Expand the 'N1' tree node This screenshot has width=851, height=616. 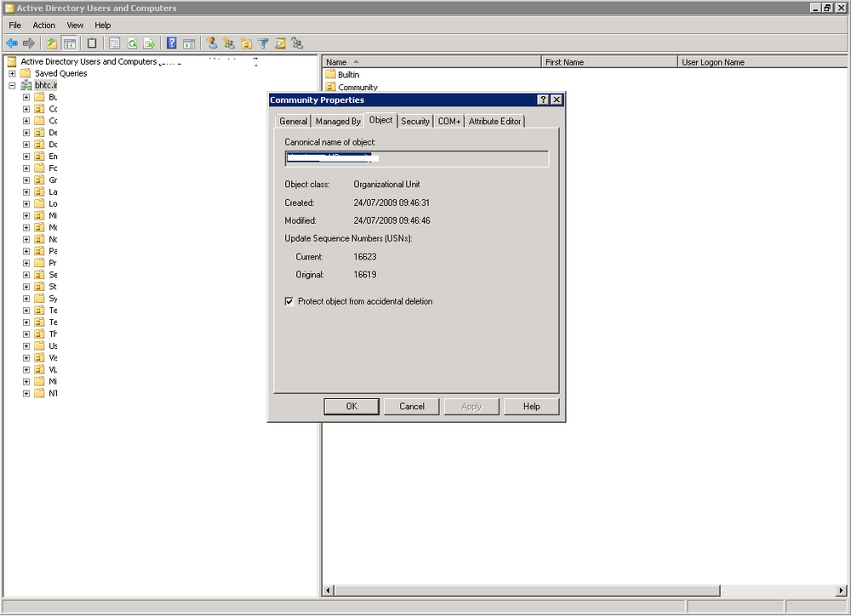tap(26, 393)
